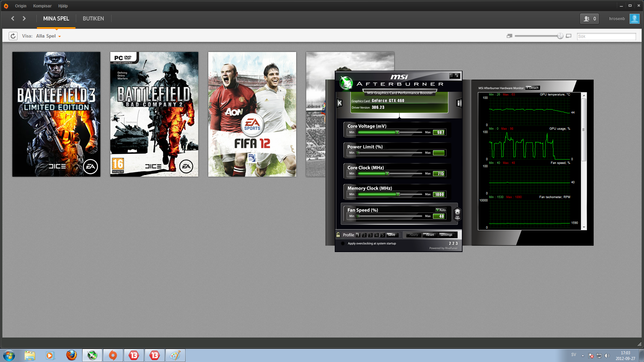Click the Action Center flag tray icon

point(591,356)
